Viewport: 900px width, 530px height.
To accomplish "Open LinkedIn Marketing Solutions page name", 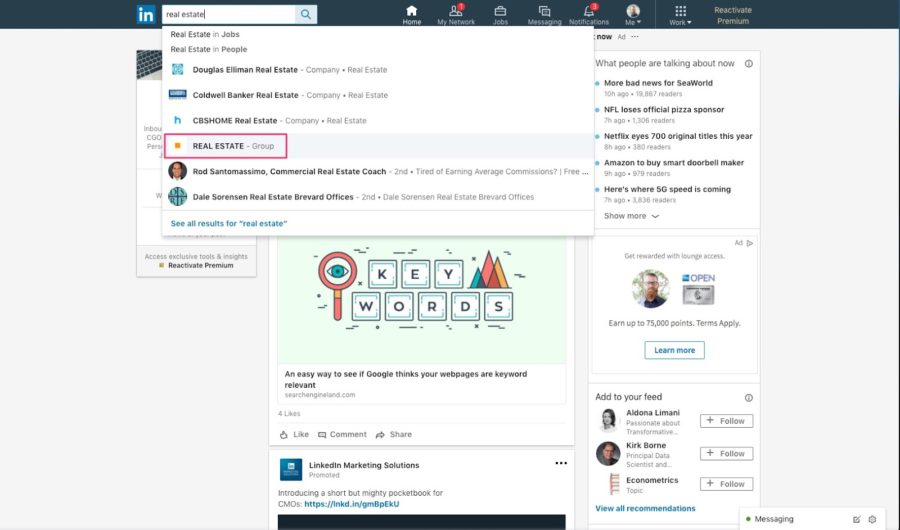I will coord(364,465).
